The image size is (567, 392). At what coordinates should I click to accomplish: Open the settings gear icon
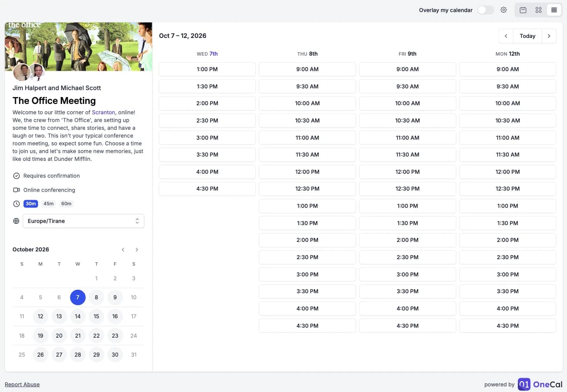tap(504, 10)
